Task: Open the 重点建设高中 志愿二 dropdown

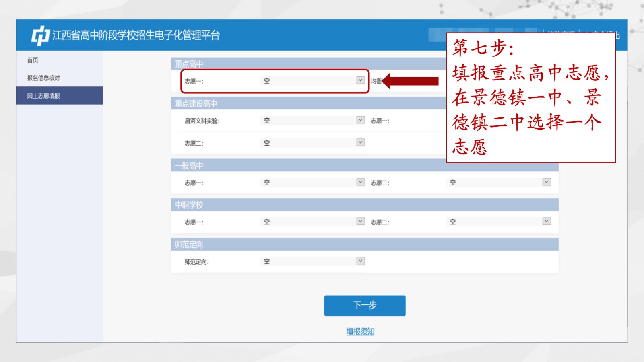Action: pyautogui.click(x=312, y=143)
